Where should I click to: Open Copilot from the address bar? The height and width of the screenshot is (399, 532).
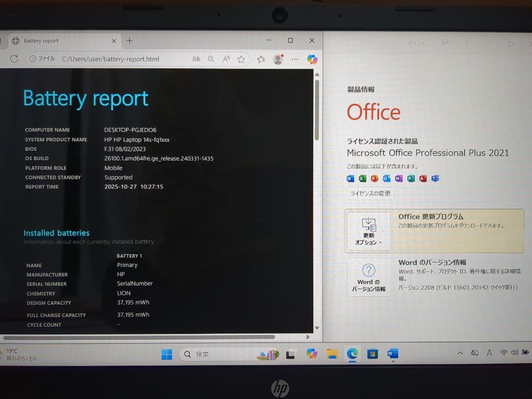(x=313, y=59)
